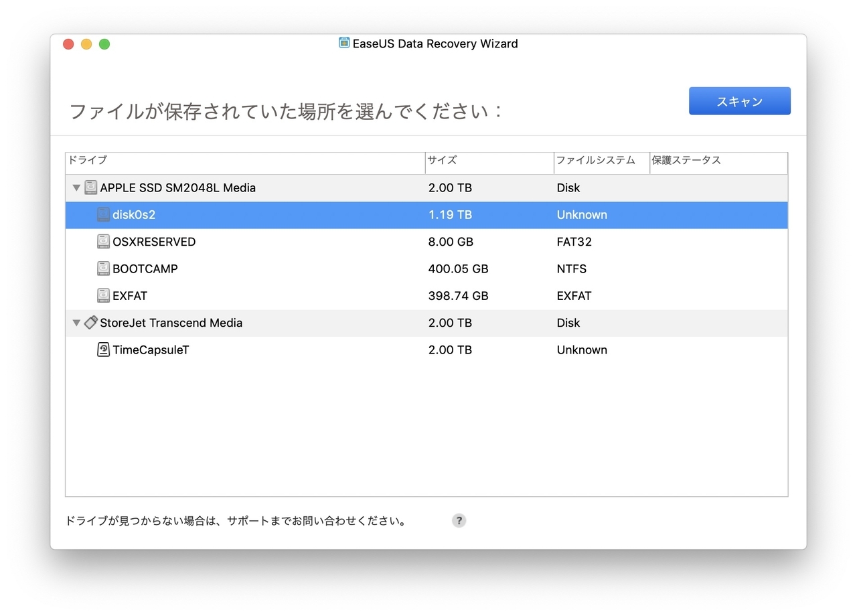Click the EXFAT file system cell

574,295
